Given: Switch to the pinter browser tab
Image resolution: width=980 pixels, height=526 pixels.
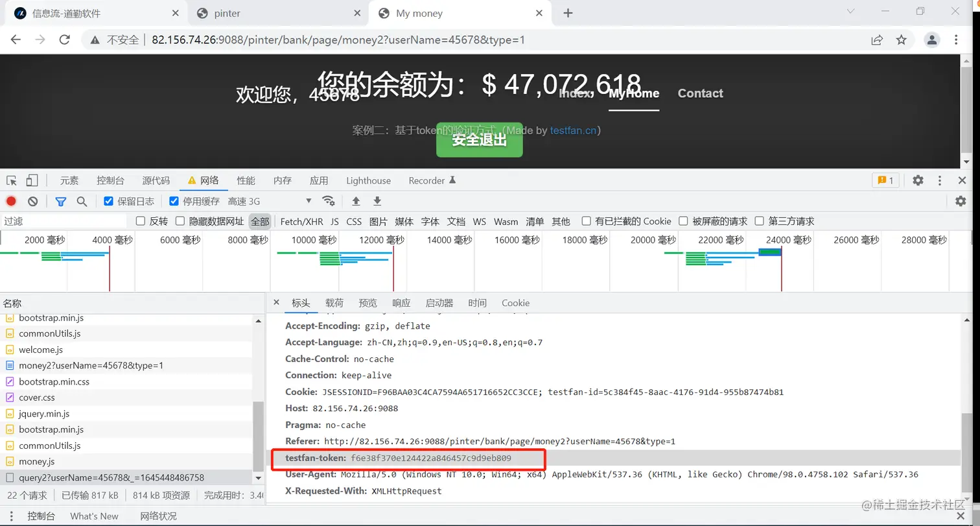Looking at the screenshot, I should pyautogui.click(x=279, y=13).
